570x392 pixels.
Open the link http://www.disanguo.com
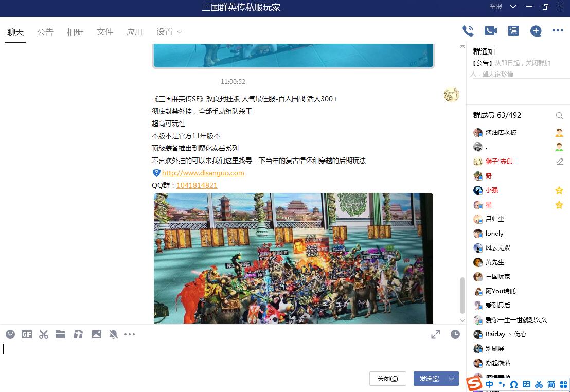click(x=203, y=173)
